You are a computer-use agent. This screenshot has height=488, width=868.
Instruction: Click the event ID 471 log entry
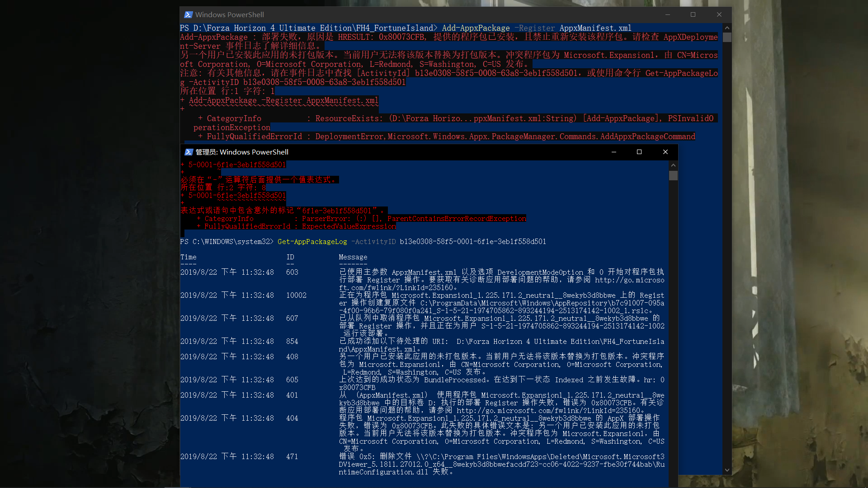(x=292, y=457)
